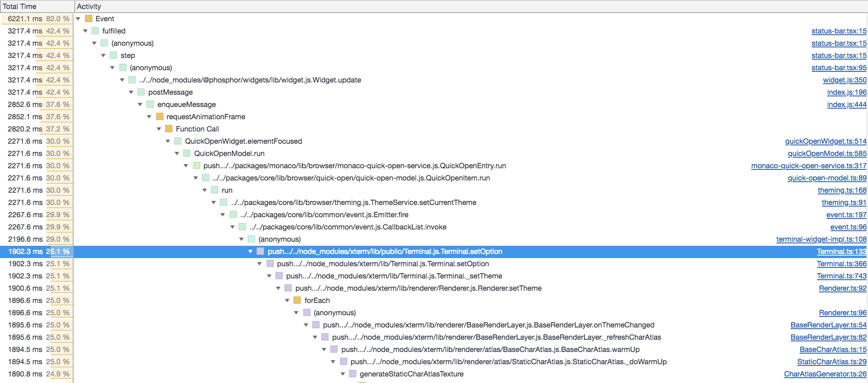Click the Activity column header
Viewport: 868px width, 383px height.
click(90, 6)
